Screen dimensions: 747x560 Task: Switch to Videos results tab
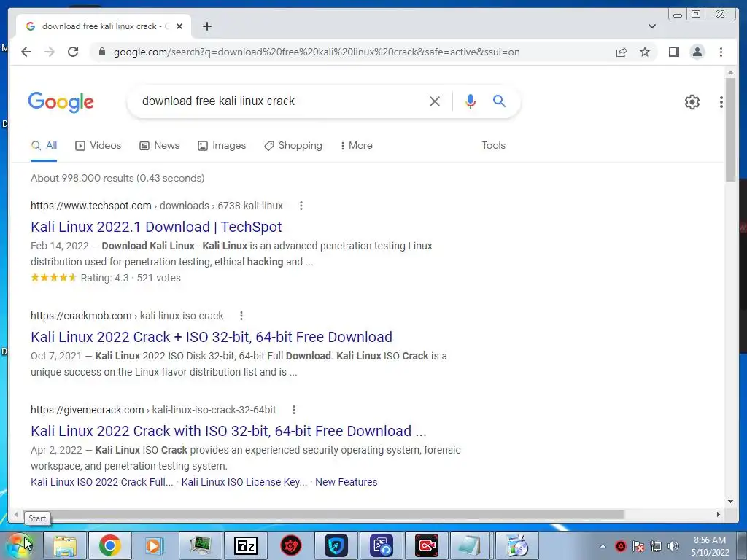tap(98, 145)
